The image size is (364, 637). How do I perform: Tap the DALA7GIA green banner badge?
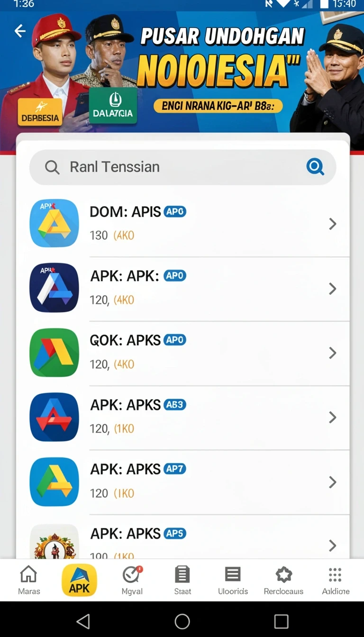[x=113, y=106]
